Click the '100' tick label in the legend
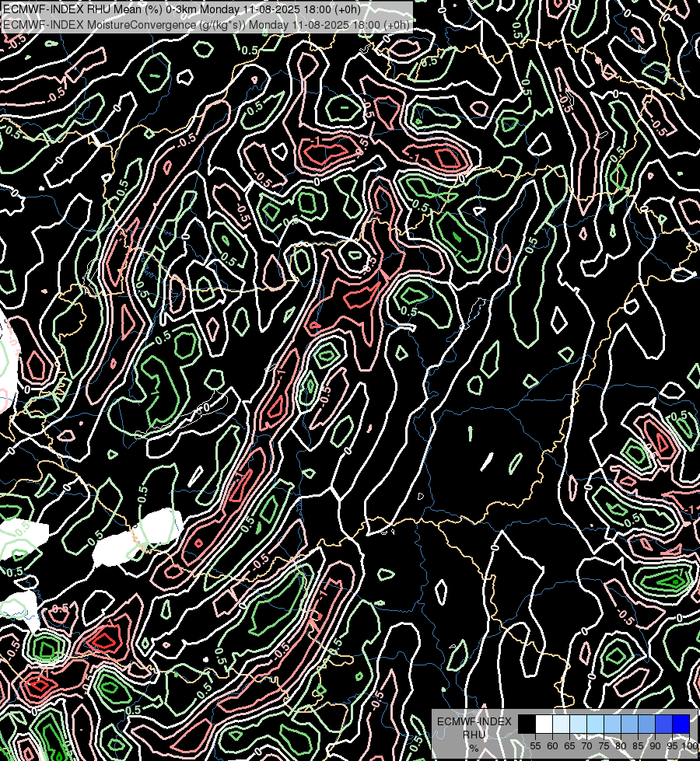This screenshot has height=761, width=700. coord(689,746)
